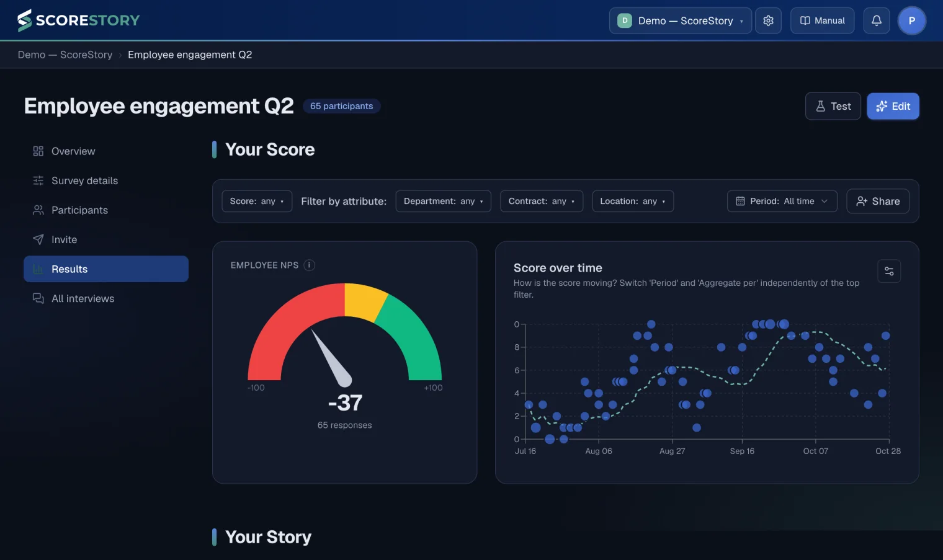The height and width of the screenshot is (560, 943).
Task: Click the Demo — ScoreStory breadcrumb link
Action: [x=65, y=55]
